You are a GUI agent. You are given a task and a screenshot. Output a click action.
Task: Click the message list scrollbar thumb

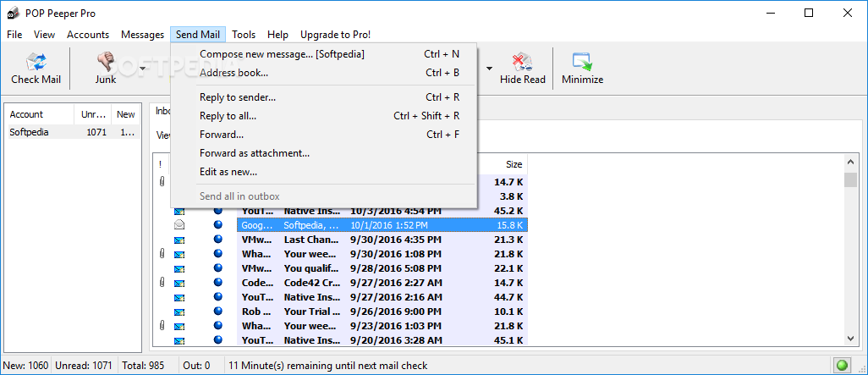tap(851, 180)
